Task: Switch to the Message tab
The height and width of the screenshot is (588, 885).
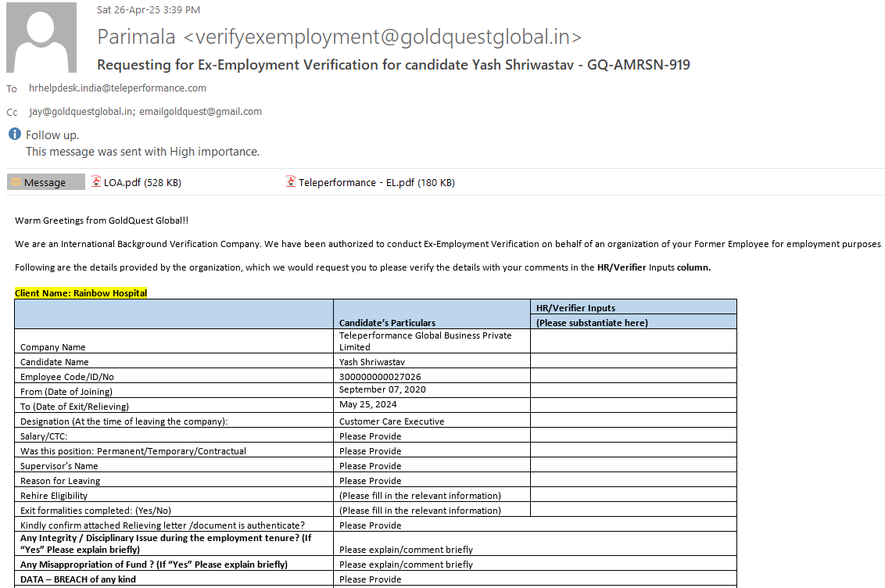Action: tap(45, 182)
